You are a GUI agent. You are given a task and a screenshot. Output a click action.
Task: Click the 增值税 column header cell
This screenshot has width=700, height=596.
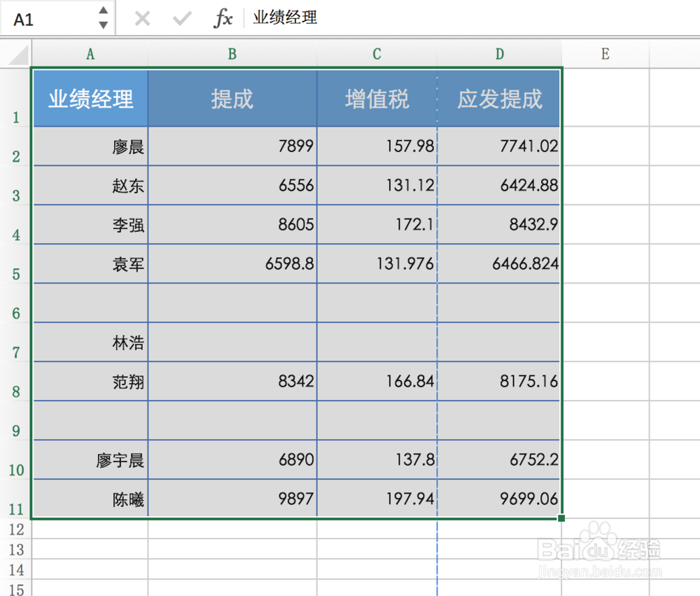[x=376, y=98]
